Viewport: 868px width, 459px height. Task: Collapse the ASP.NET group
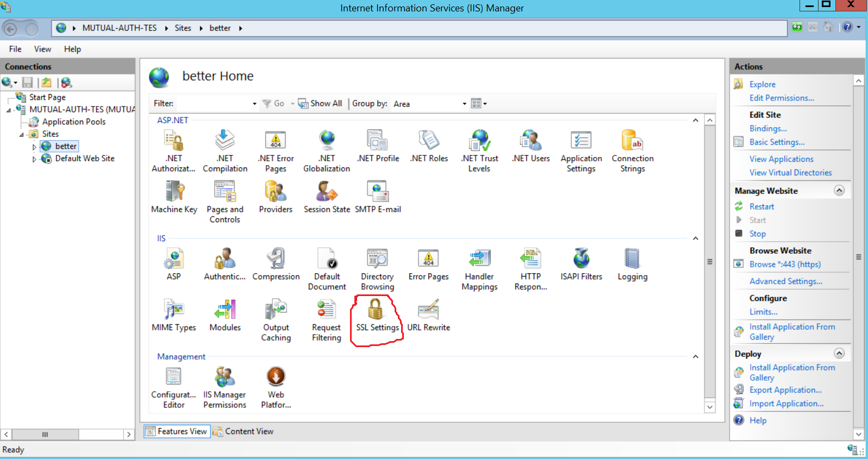(x=696, y=120)
